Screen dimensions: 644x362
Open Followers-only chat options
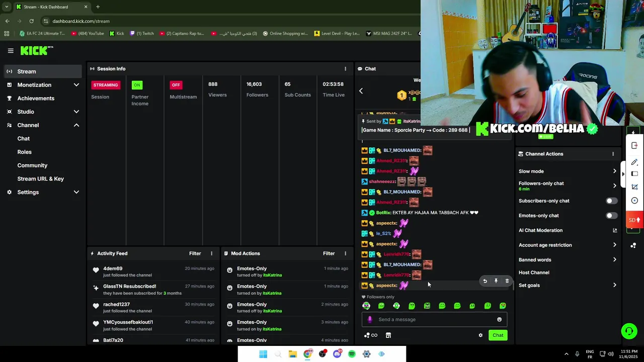click(x=568, y=186)
